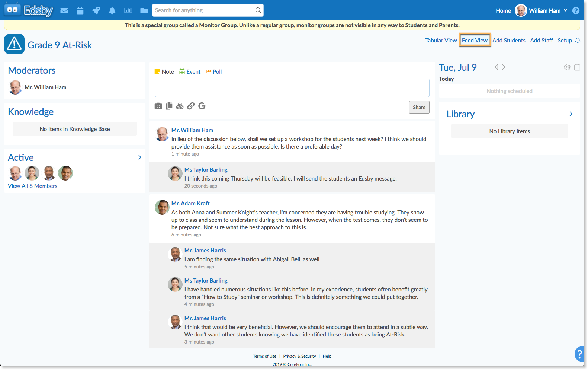The image size is (588, 370).
Task: Open the bar chart icon in the top bar
Action: [128, 10]
